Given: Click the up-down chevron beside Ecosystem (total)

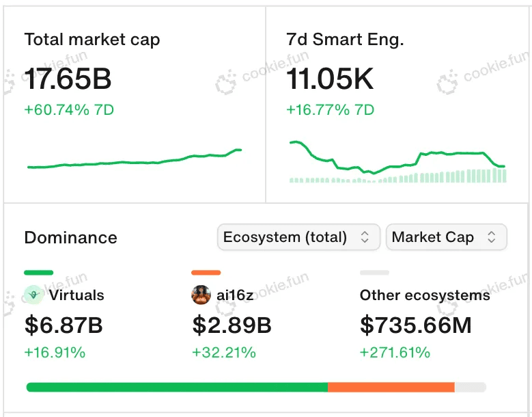Looking at the screenshot, I should pos(365,237).
